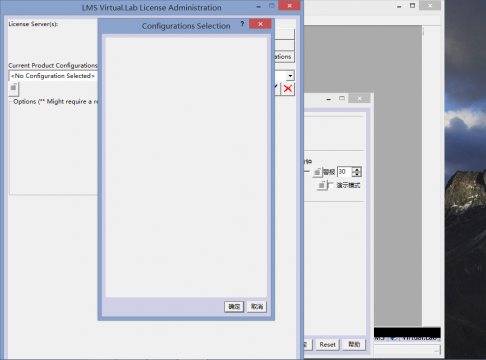Click the Chinese help button beside Reset

click(x=354, y=344)
